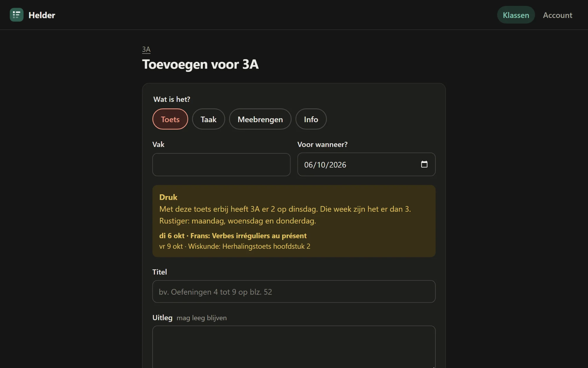Image resolution: width=588 pixels, height=368 pixels.
Task: Choose the Meebrengen type option
Action: click(260, 119)
